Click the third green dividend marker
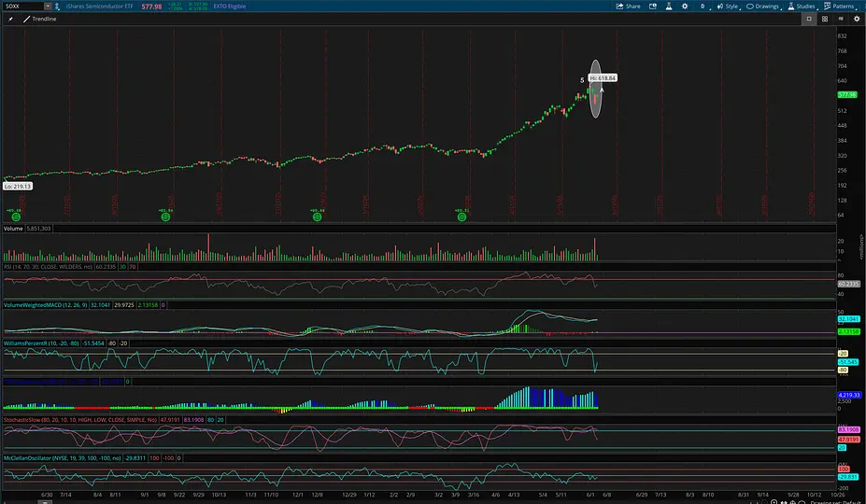866x504 pixels. point(317,217)
